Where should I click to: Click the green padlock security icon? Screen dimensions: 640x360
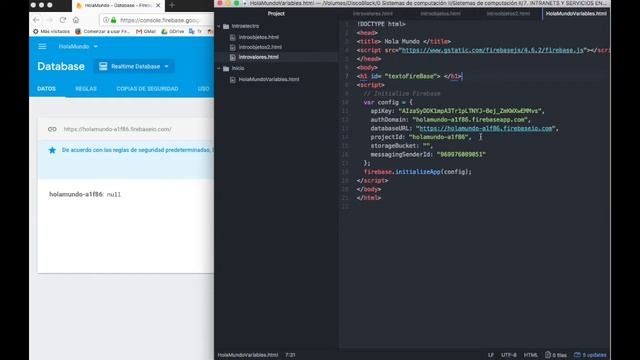(113, 20)
